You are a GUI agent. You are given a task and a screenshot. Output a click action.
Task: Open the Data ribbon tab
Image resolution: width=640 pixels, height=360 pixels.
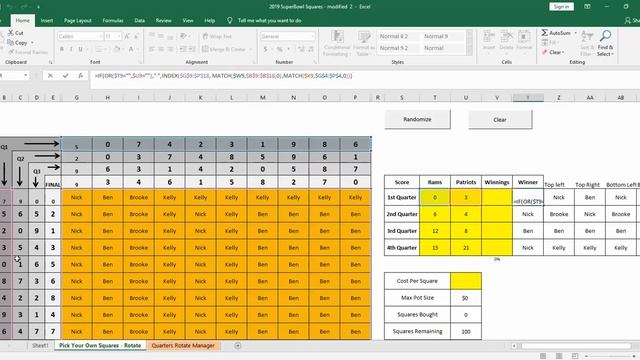(140, 20)
